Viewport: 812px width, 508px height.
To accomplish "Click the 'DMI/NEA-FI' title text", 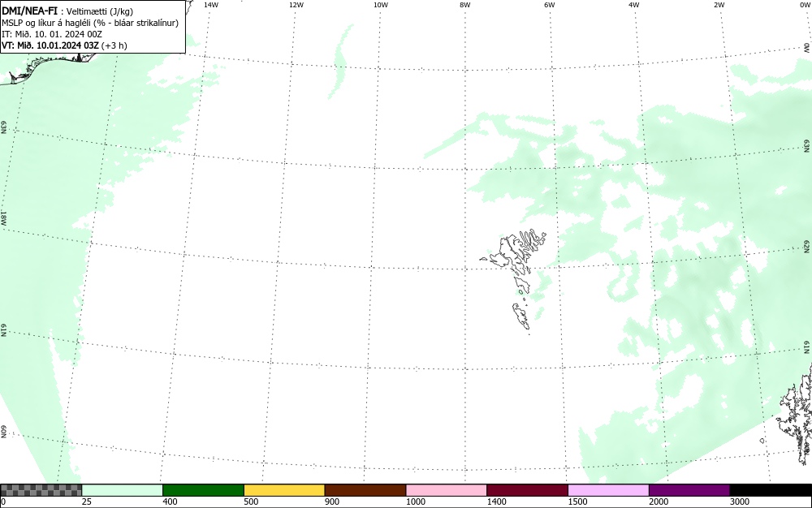I will [x=29, y=11].
